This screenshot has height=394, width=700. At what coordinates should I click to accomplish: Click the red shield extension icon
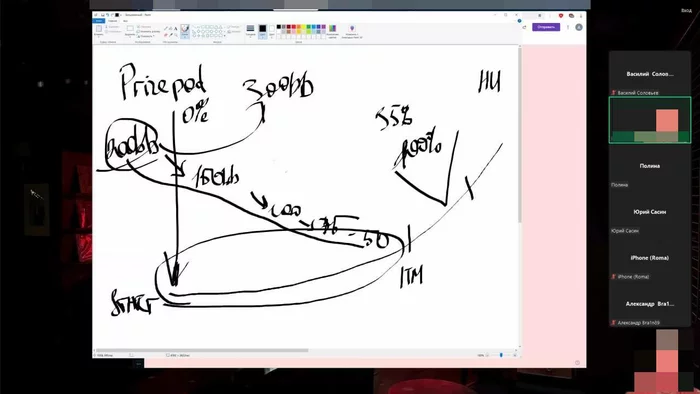click(x=561, y=16)
